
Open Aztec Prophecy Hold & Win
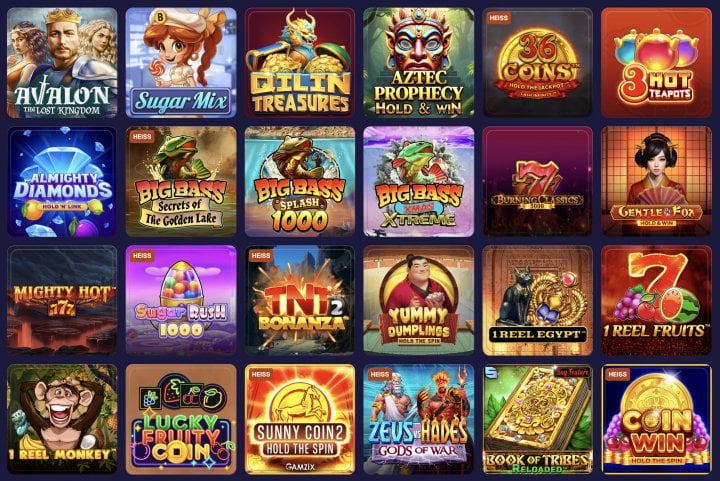(x=419, y=62)
